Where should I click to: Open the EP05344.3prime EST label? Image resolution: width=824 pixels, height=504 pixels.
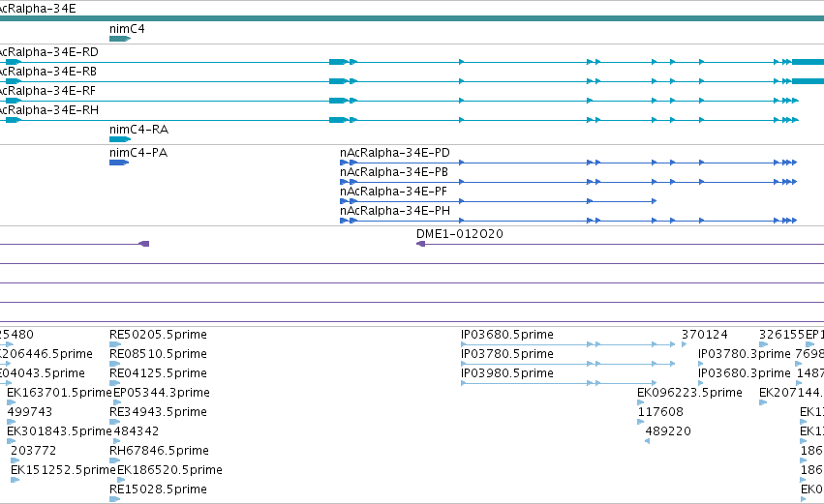[162, 393]
